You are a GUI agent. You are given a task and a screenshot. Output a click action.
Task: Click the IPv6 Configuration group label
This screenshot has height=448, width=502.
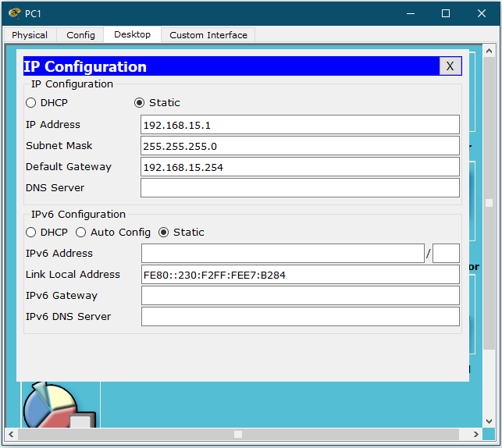78,215
